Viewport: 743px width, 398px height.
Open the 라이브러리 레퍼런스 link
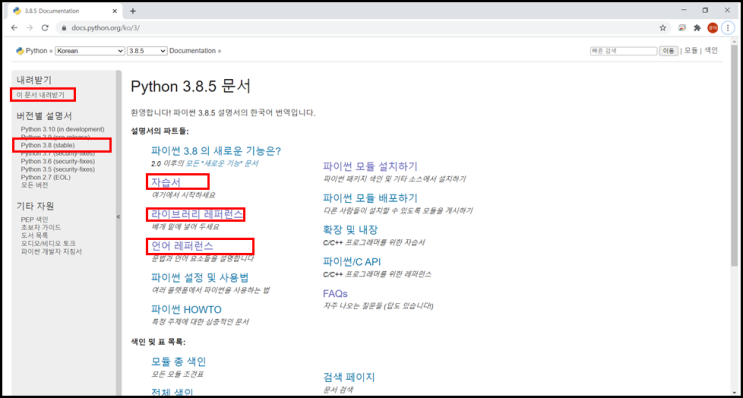[197, 214]
